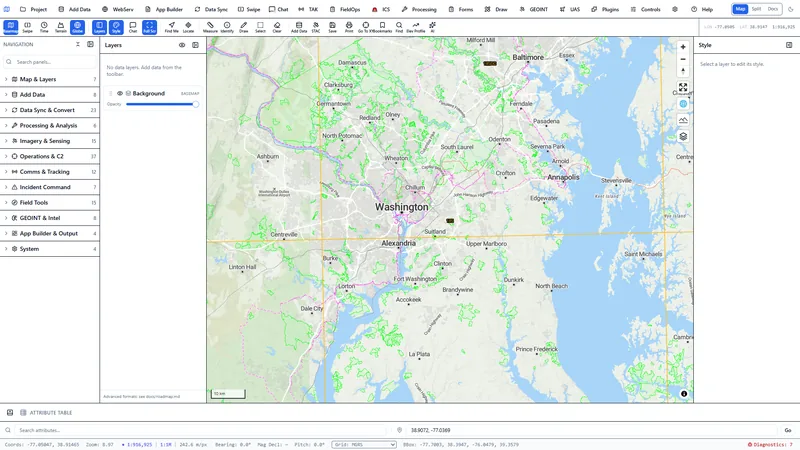
Task: Activate the Identify tool
Action: 227,27
